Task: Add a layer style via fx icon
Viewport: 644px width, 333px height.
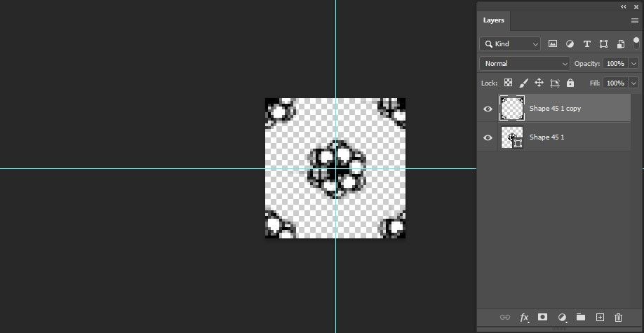Action: point(524,318)
